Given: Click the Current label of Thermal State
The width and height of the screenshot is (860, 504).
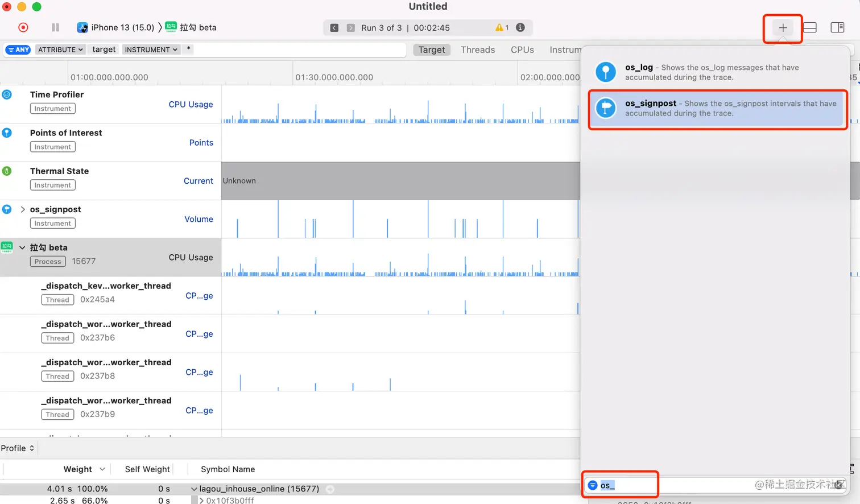Looking at the screenshot, I should pos(198,181).
